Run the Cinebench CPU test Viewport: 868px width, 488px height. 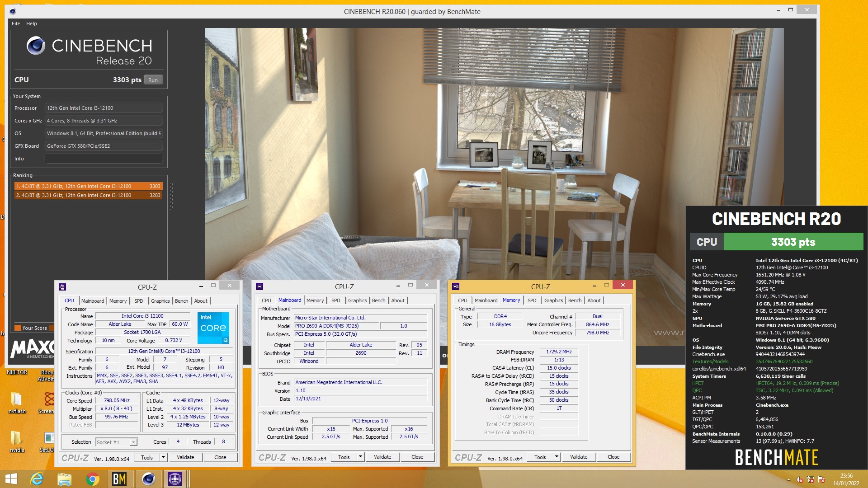click(153, 80)
